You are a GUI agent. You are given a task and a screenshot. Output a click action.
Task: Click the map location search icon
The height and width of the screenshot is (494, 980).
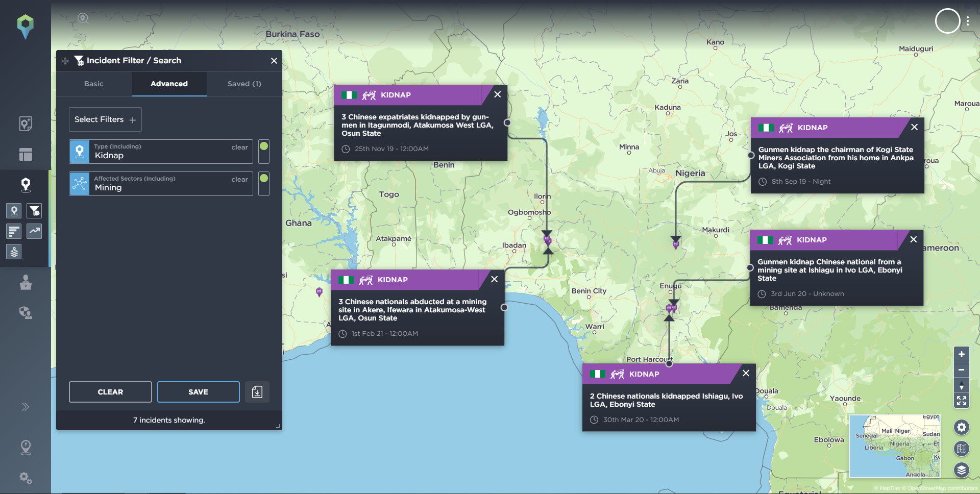[83, 19]
